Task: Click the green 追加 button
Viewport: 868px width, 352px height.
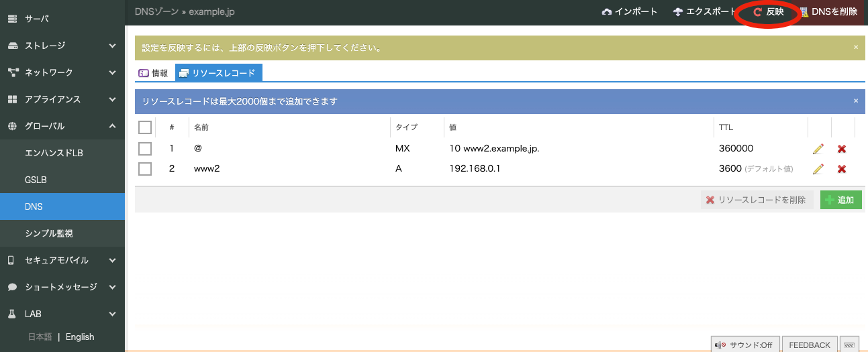Action: tap(840, 200)
